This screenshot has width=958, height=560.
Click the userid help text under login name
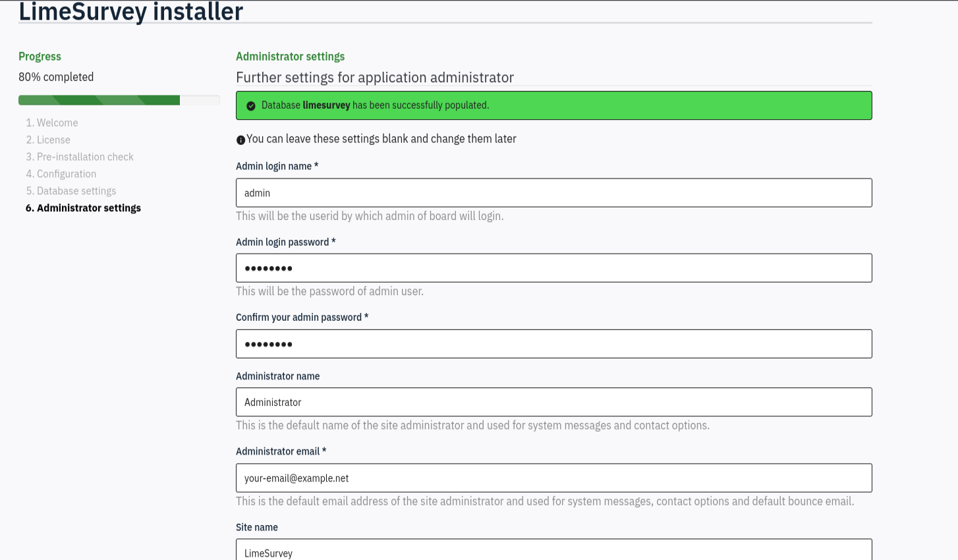[370, 216]
